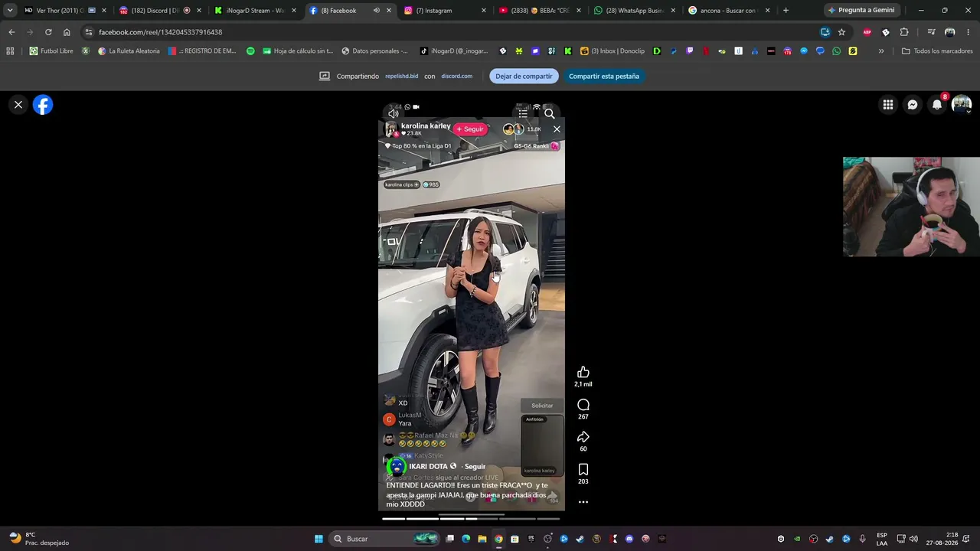Open File Explorer from the taskbar
The height and width of the screenshot is (551, 980).
pos(482,539)
